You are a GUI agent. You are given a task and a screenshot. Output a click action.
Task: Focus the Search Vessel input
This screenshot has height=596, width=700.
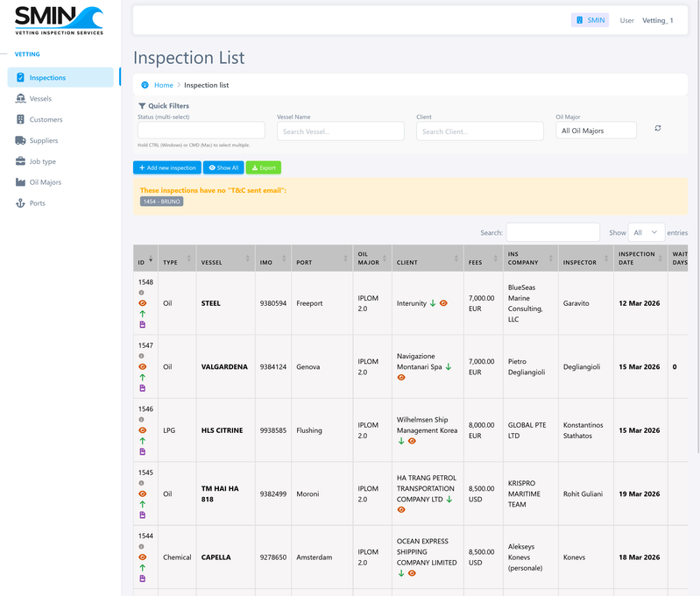pyautogui.click(x=341, y=131)
